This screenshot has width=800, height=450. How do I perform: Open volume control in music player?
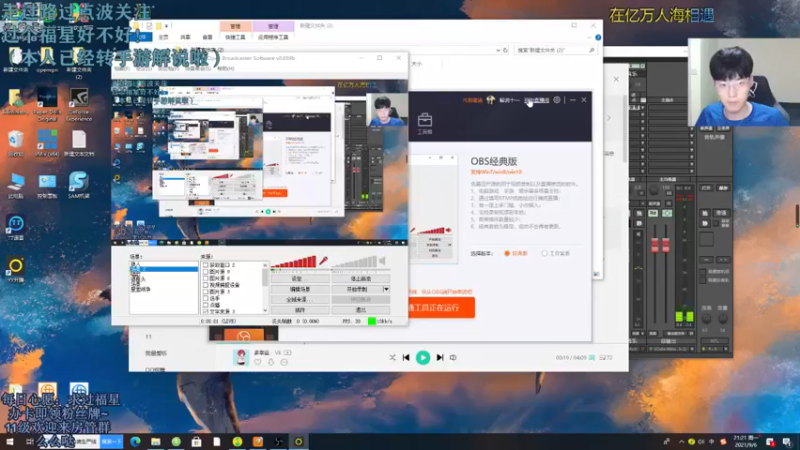point(453,358)
